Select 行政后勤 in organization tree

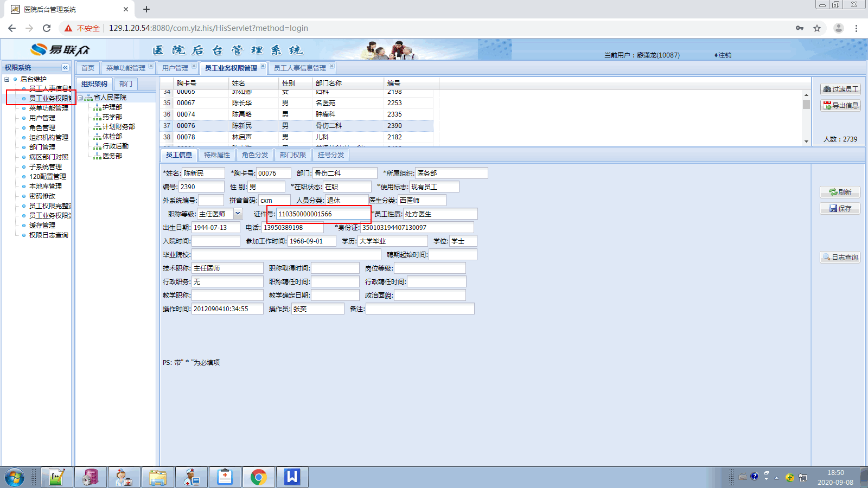click(x=115, y=146)
